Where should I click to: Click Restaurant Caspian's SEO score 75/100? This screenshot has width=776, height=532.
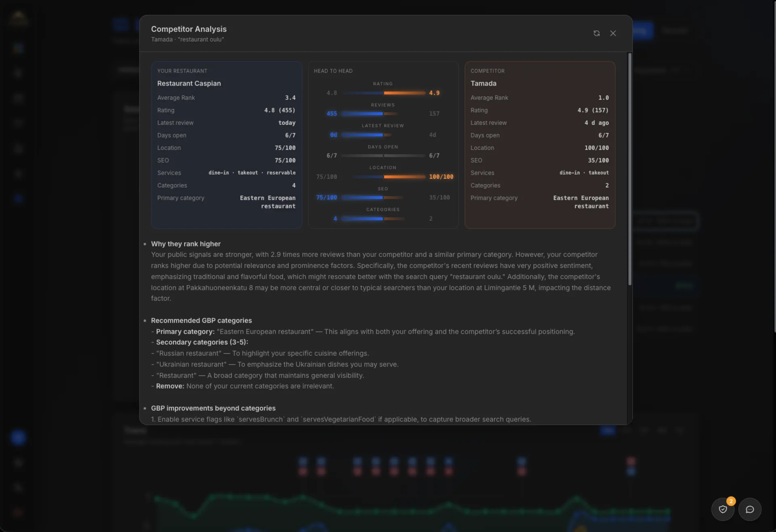[285, 160]
